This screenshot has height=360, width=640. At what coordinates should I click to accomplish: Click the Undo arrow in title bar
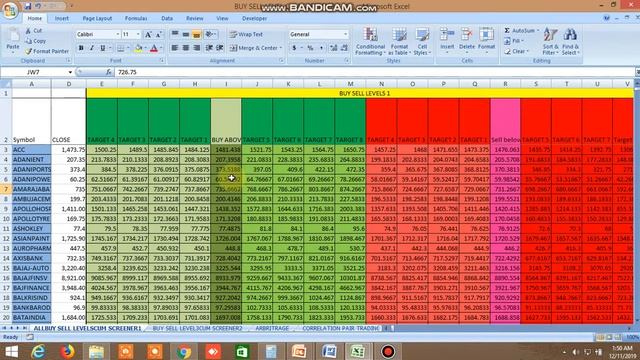tap(38, 6)
